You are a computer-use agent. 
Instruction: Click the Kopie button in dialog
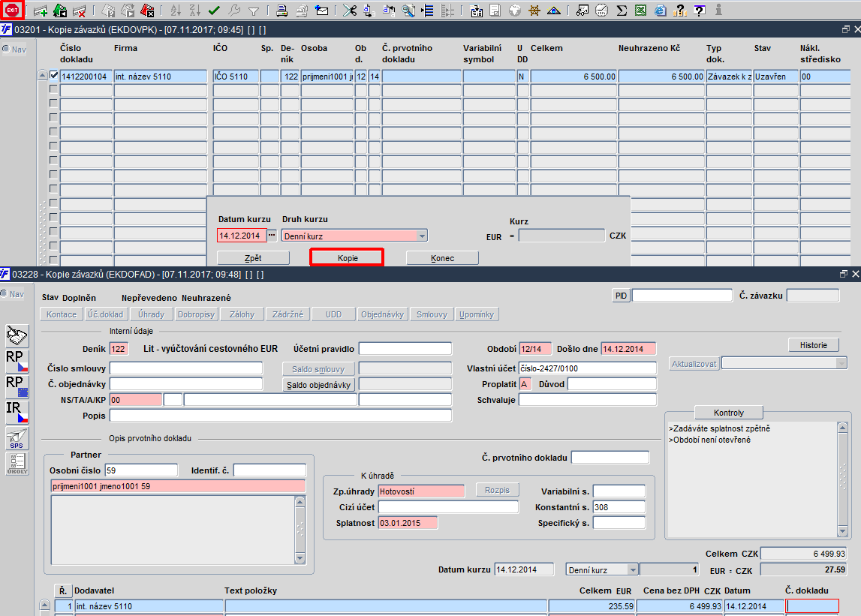(348, 258)
